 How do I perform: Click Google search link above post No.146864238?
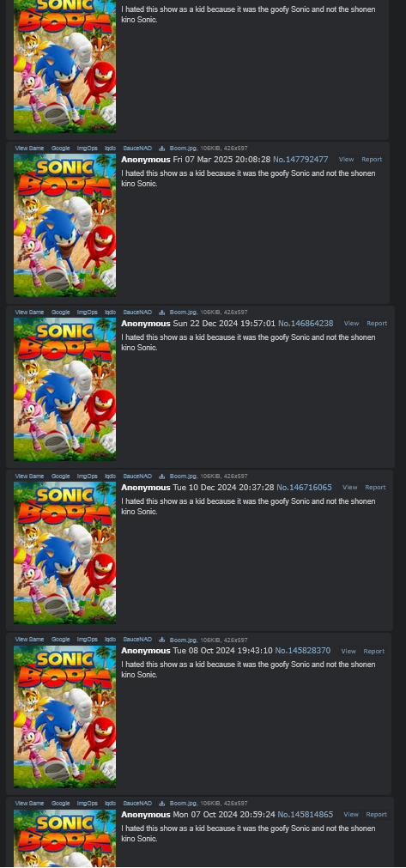click(x=61, y=313)
